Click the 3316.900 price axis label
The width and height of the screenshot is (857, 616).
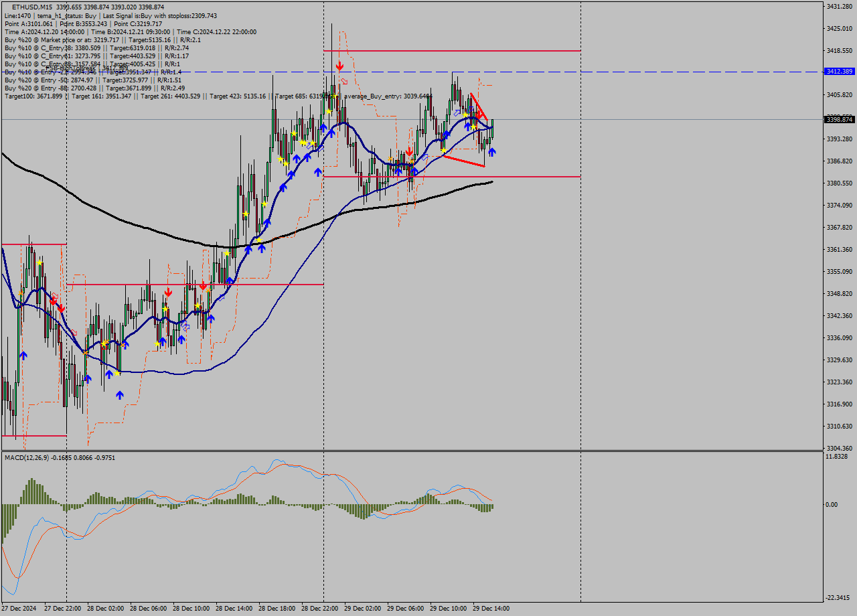pos(839,404)
